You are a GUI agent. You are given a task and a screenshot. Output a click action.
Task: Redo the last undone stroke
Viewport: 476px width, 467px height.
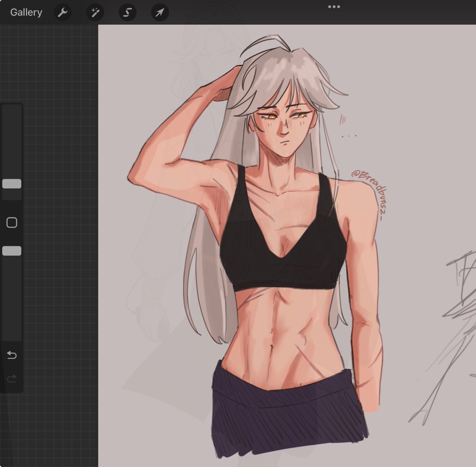(x=12, y=379)
